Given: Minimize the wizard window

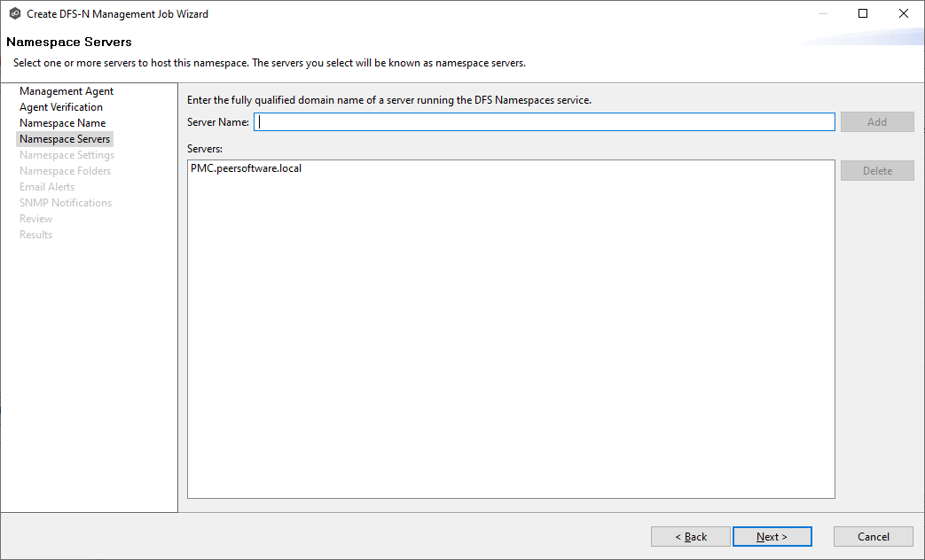Looking at the screenshot, I should click(823, 13).
